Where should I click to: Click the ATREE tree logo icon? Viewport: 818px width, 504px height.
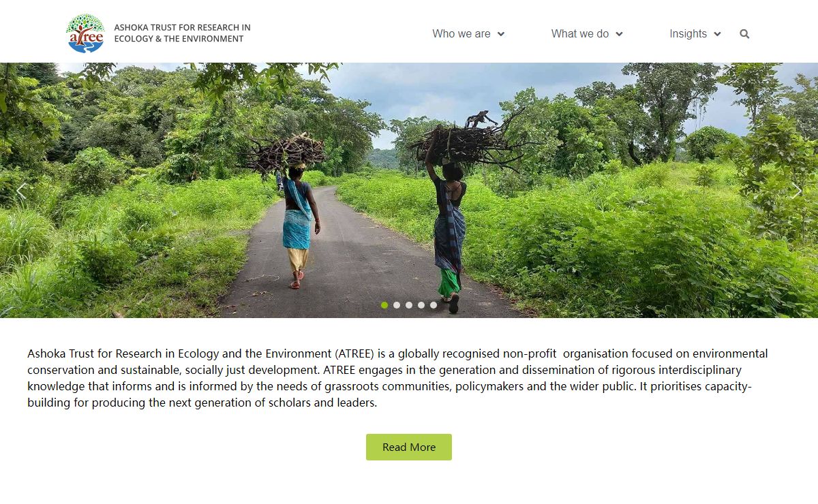[x=86, y=33]
